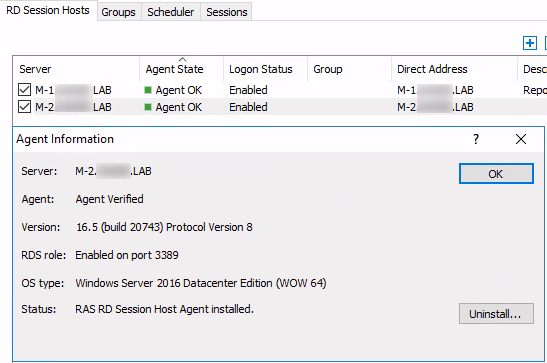Viewport: 547px width, 363px height.
Task: Sort by the Group column header
Action: [349, 69]
